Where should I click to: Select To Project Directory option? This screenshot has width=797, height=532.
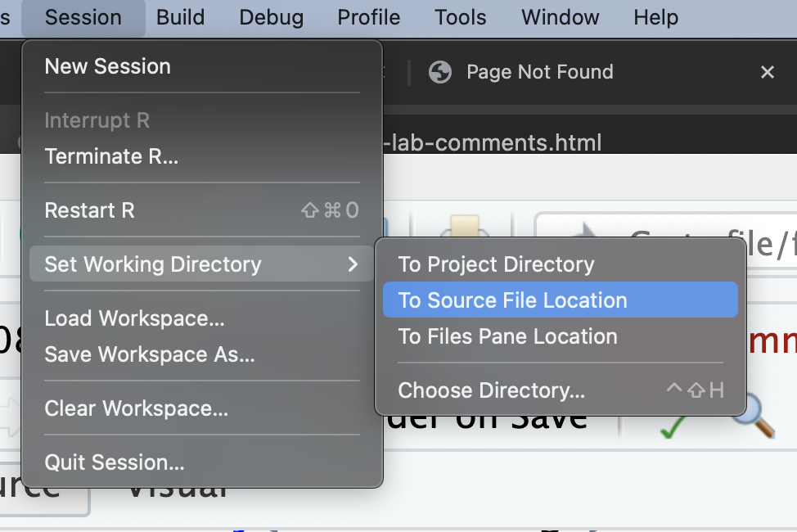pos(496,264)
